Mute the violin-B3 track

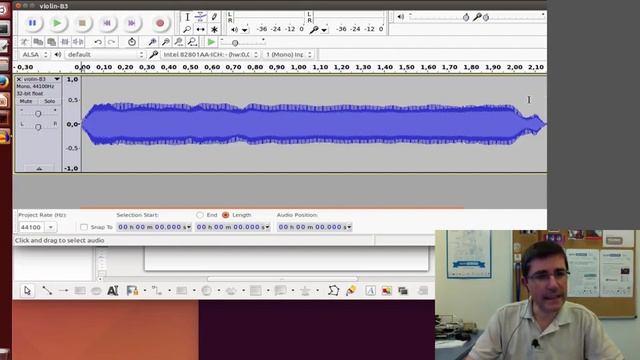[26, 101]
